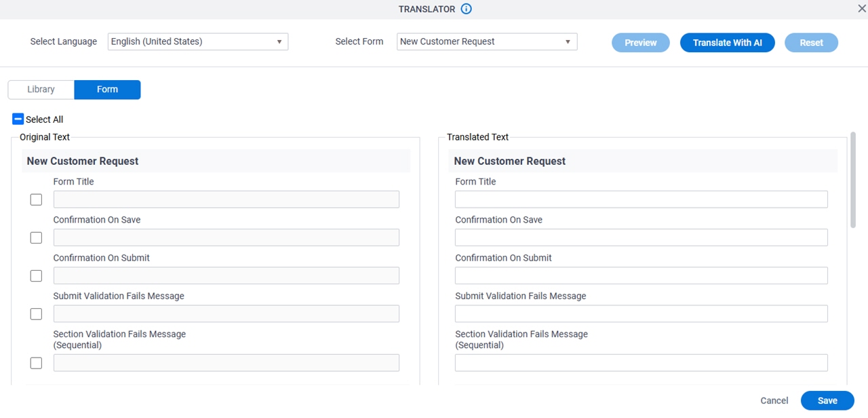
Task: Click the vertical scrollbar thumb
Action: pos(854,180)
